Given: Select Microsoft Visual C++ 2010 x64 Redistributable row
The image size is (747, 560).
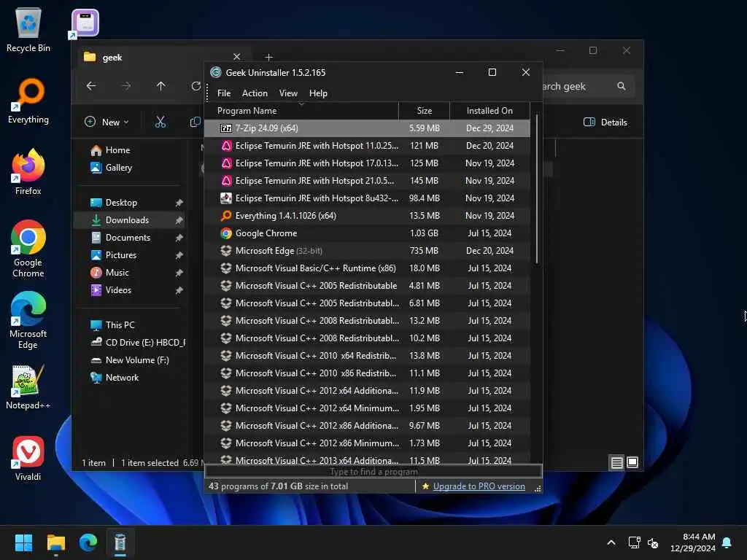Looking at the screenshot, I should click(x=367, y=356).
